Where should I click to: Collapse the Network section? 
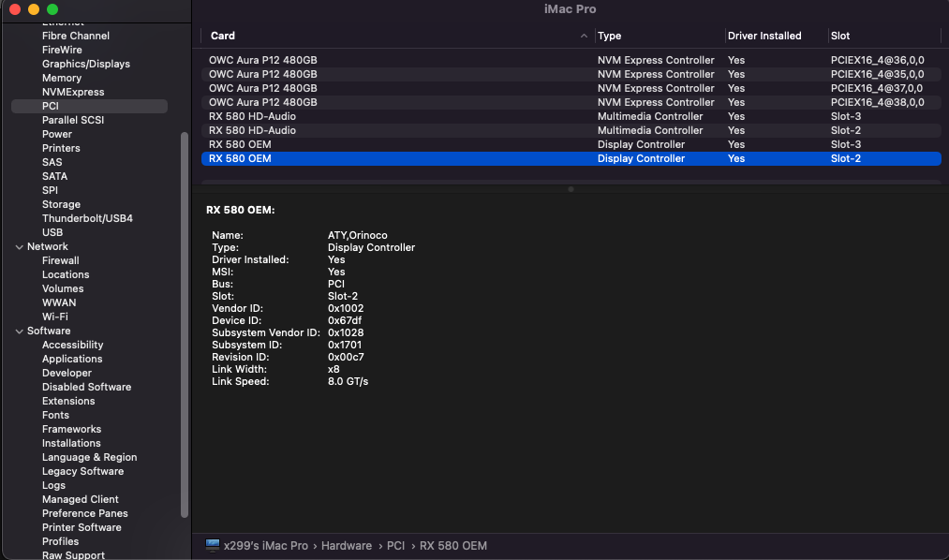[x=20, y=246]
